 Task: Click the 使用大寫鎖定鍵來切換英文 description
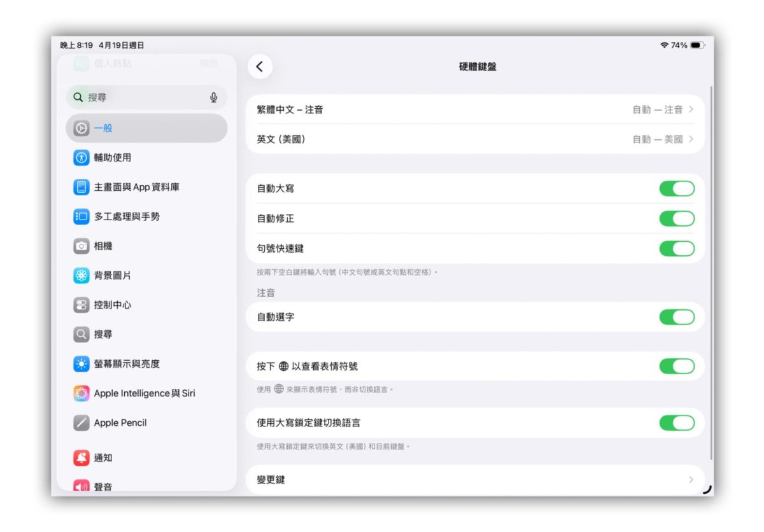coord(334,446)
